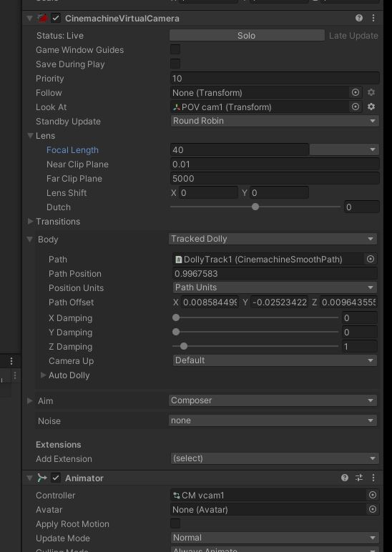Click the Solo button
Image resolution: width=392 pixels, height=552 pixels.
247,35
